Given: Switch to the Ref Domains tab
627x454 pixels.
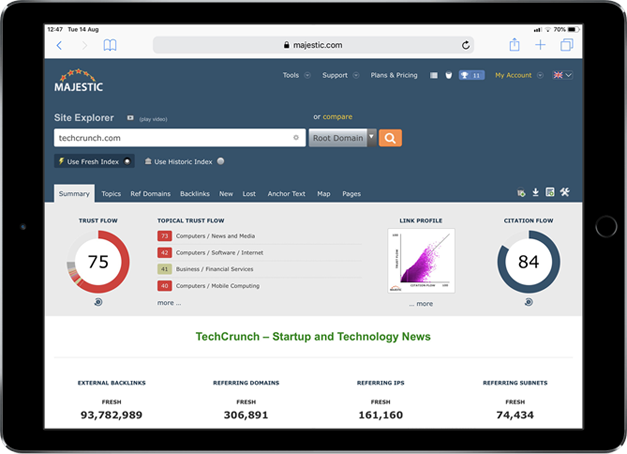Looking at the screenshot, I should pyautogui.click(x=150, y=194).
